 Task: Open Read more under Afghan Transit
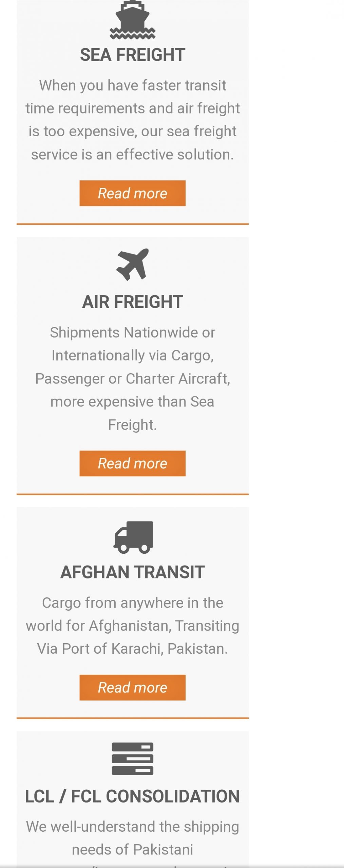[133, 688]
